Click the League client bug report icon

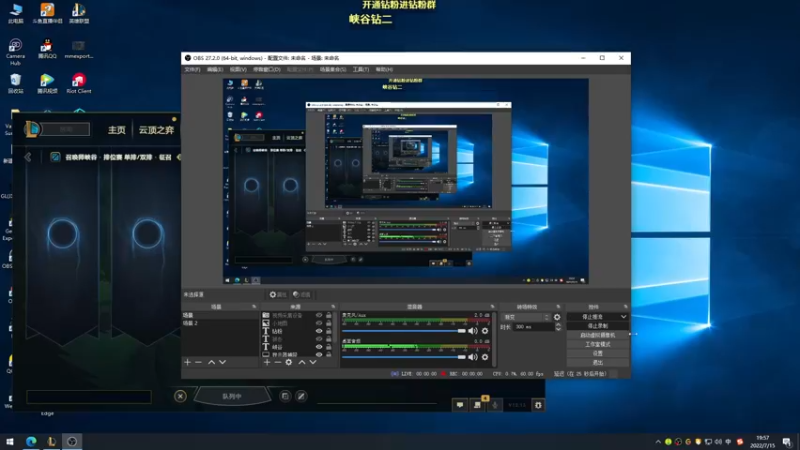coord(538,405)
